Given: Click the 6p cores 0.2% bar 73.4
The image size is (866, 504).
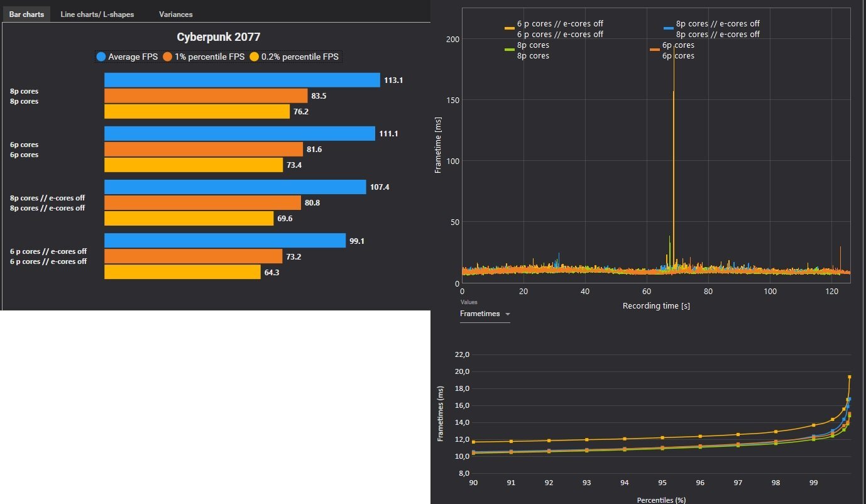Looking at the screenshot, I should tap(194, 165).
